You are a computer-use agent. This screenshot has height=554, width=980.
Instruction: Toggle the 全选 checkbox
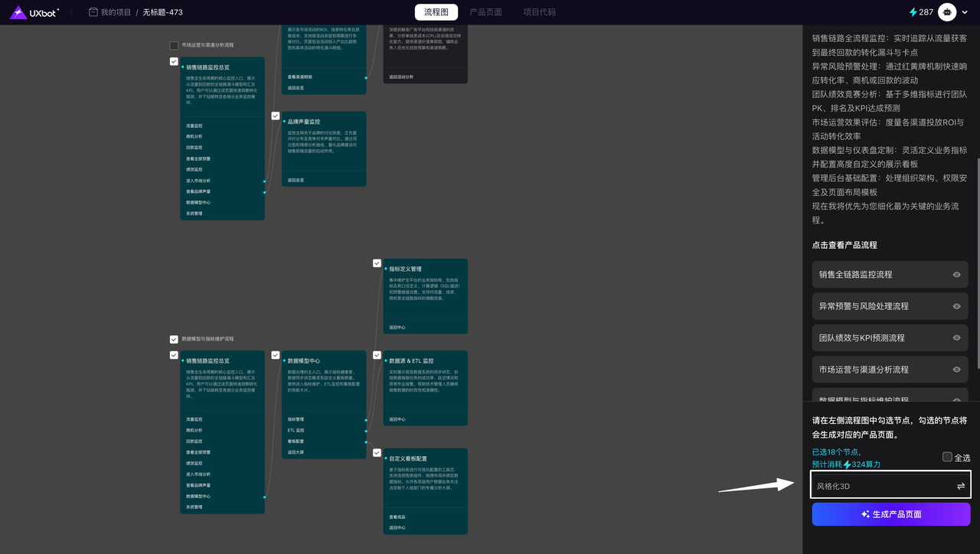click(x=947, y=457)
